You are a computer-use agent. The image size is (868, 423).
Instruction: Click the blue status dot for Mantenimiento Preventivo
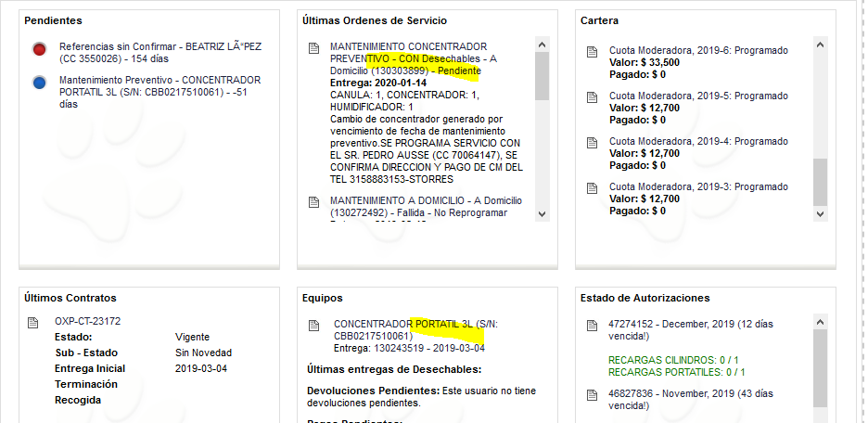39,83
